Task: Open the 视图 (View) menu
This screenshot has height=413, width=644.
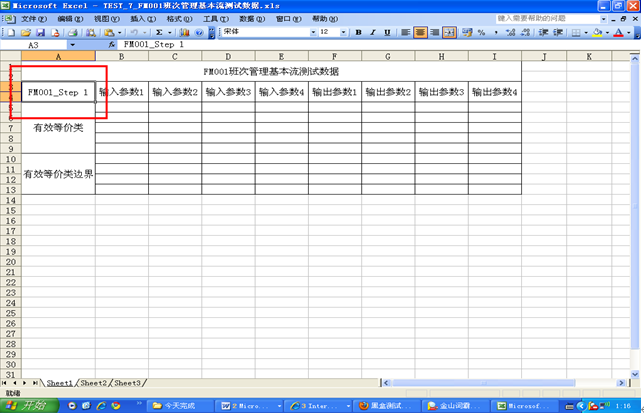Action: (107, 19)
